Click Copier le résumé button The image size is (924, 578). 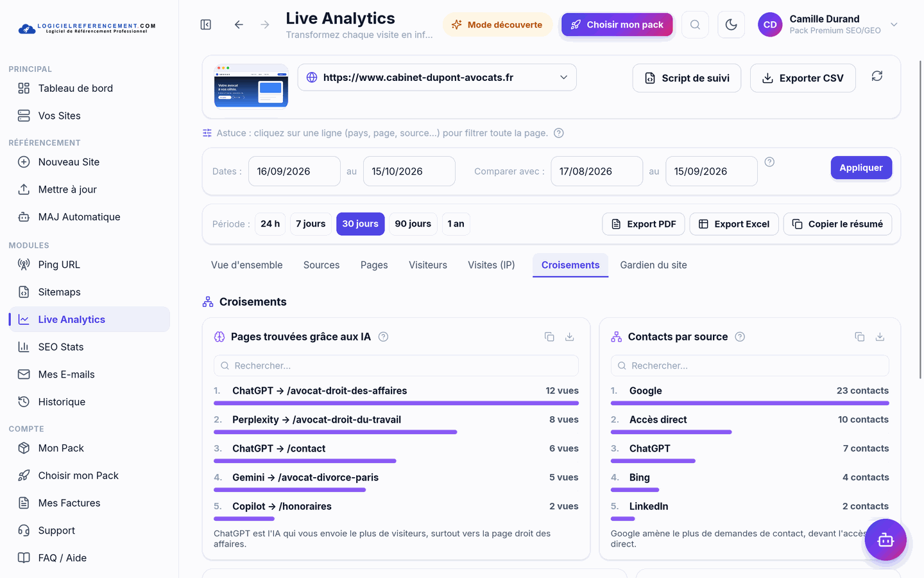pyautogui.click(x=837, y=223)
